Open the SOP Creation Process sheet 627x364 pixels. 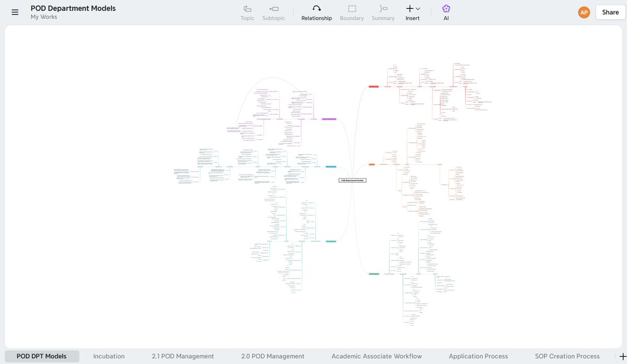point(567,356)
